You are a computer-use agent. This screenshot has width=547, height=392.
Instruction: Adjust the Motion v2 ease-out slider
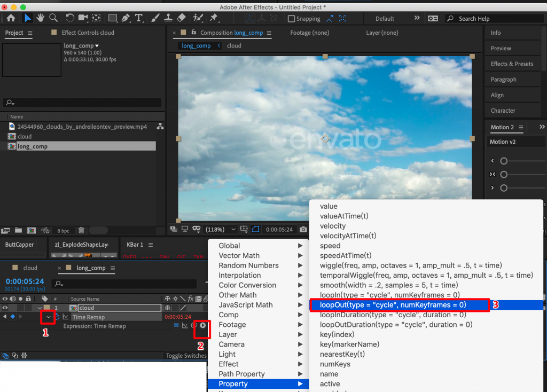[x=503, y=188]
